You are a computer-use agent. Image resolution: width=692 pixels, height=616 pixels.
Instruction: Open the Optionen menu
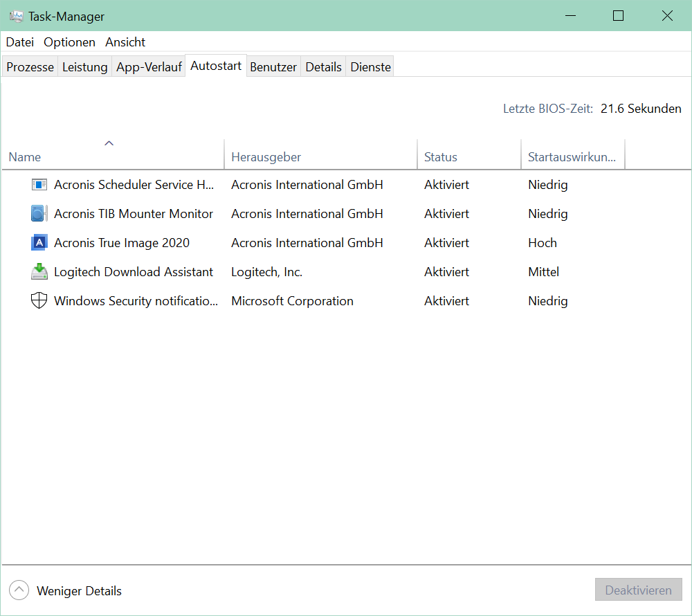tap(69, 42)
